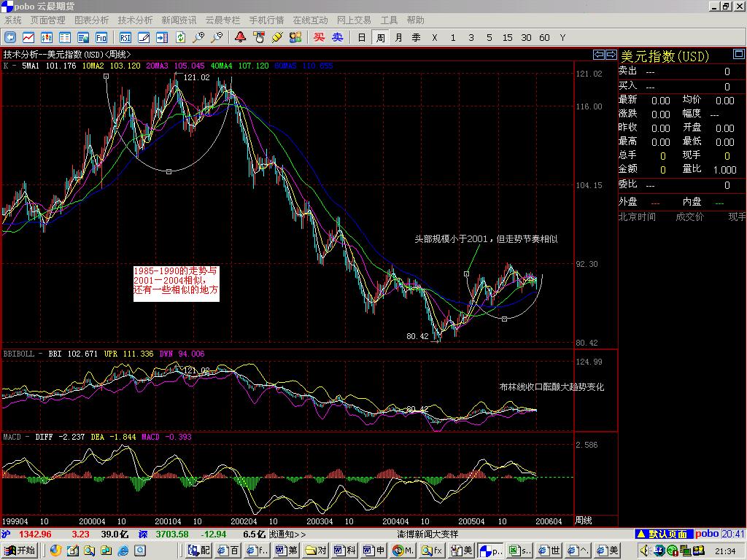Select the weekly 周 period button
Image resolution: width=747 pixels, height=560 pixels.
380,37
